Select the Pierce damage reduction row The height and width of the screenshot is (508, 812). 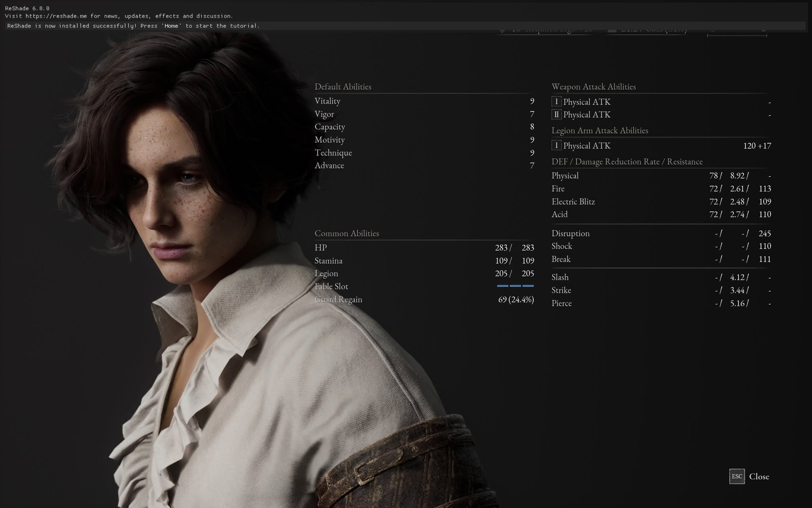[661, 303]
